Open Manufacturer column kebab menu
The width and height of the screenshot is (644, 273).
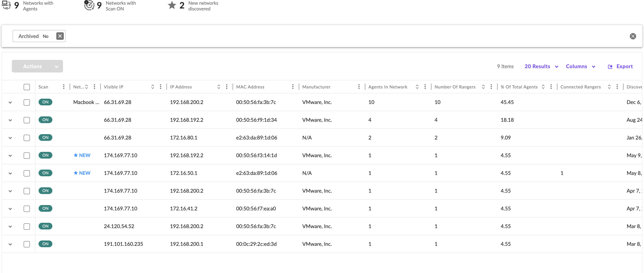[x=359, y=87]
